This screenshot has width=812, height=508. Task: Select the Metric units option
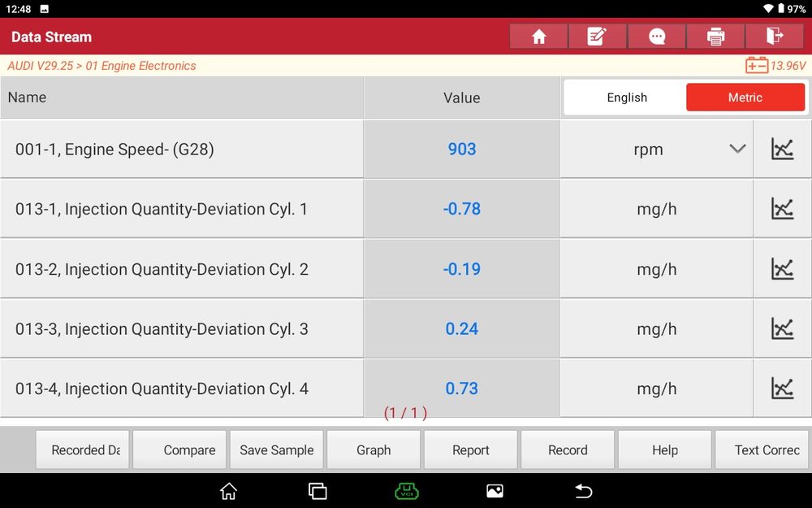pos(745,98)
